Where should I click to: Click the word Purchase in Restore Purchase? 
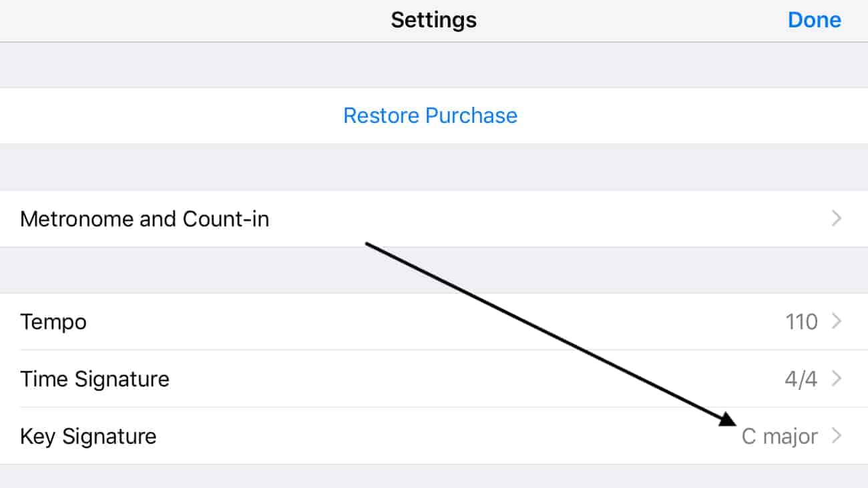click(471, 115)
